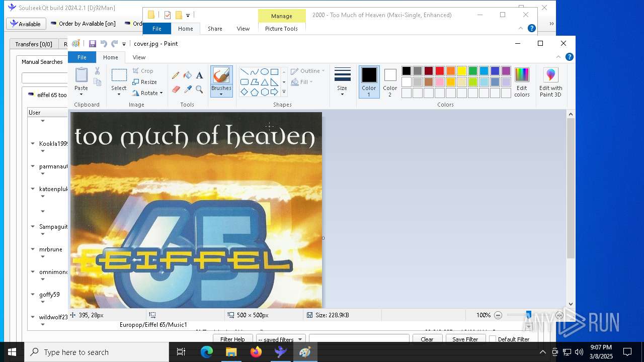Set Color 2 as active color
The width and height of the screenshot is (644, 362).
pos(390,82)
